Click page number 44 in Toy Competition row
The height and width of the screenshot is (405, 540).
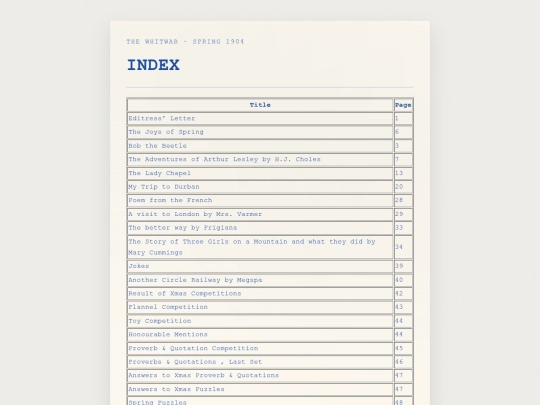[403, 321]
